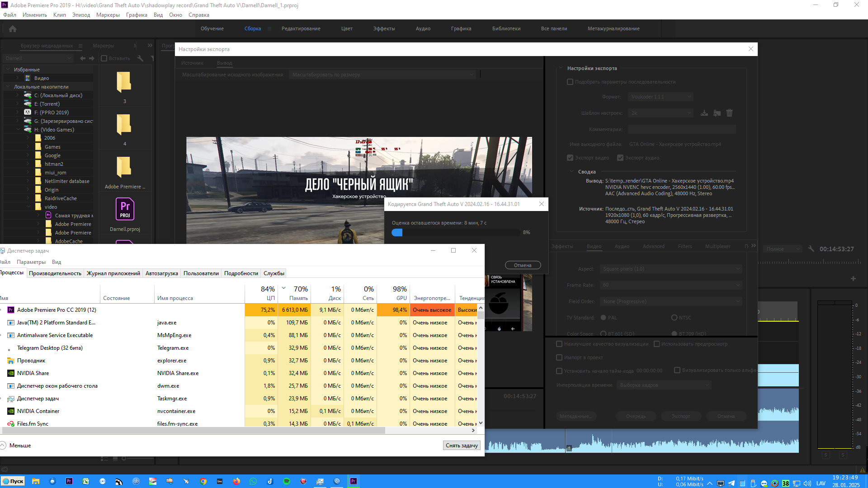Click the Firefox icon in taskbar

pyautogui.click(x=236, y=481)
